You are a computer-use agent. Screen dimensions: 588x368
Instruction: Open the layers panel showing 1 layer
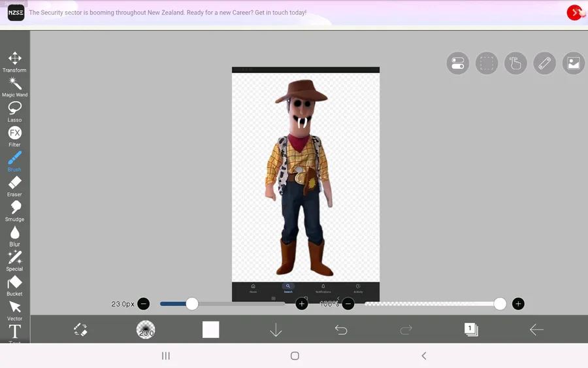[471, 329]
